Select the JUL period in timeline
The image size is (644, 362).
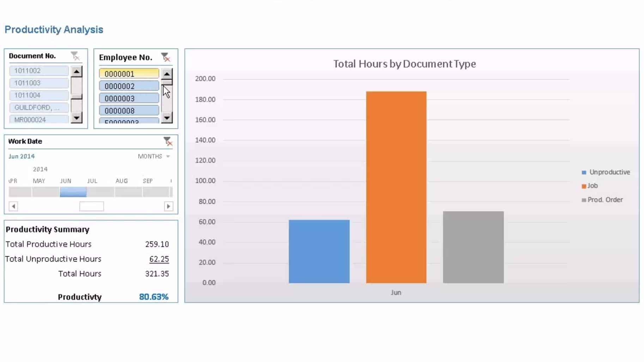[101, 192]
